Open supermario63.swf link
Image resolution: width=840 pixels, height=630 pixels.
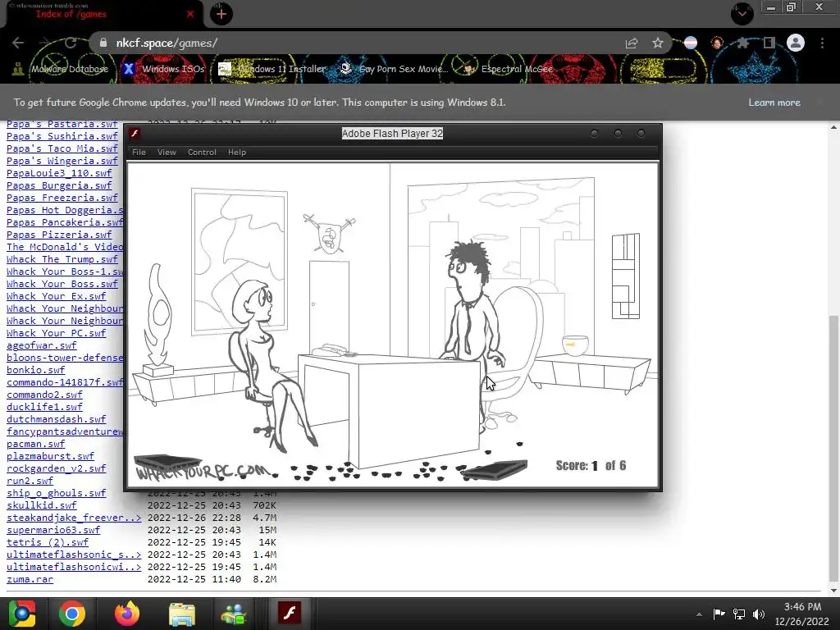pyautogui.click(x=53, y=531)
